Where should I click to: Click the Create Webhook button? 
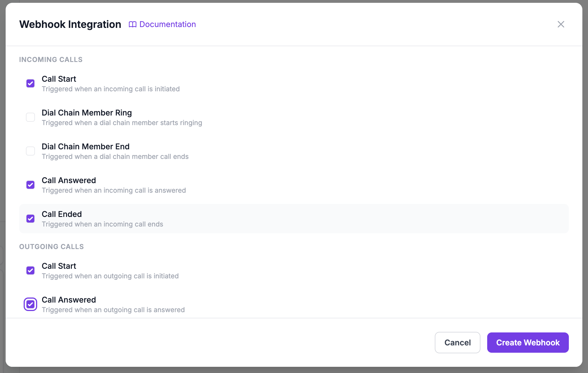528,343
